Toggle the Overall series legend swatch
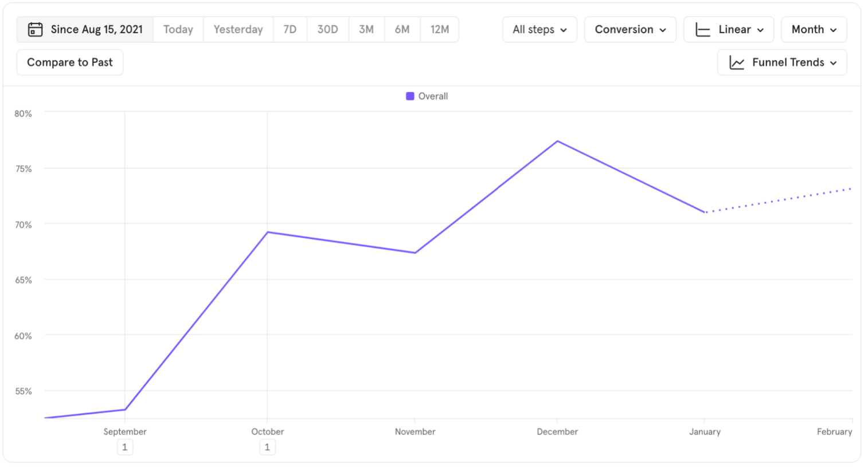 click(410, 96)
